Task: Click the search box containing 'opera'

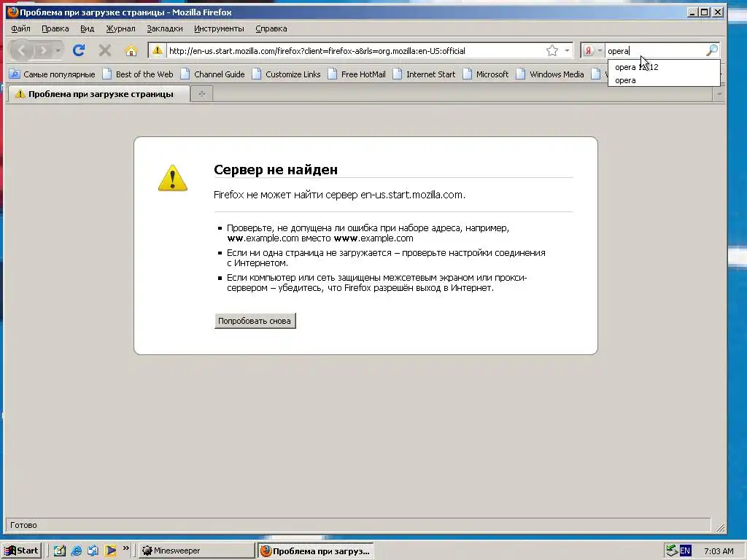Action: tap(655, 50)
